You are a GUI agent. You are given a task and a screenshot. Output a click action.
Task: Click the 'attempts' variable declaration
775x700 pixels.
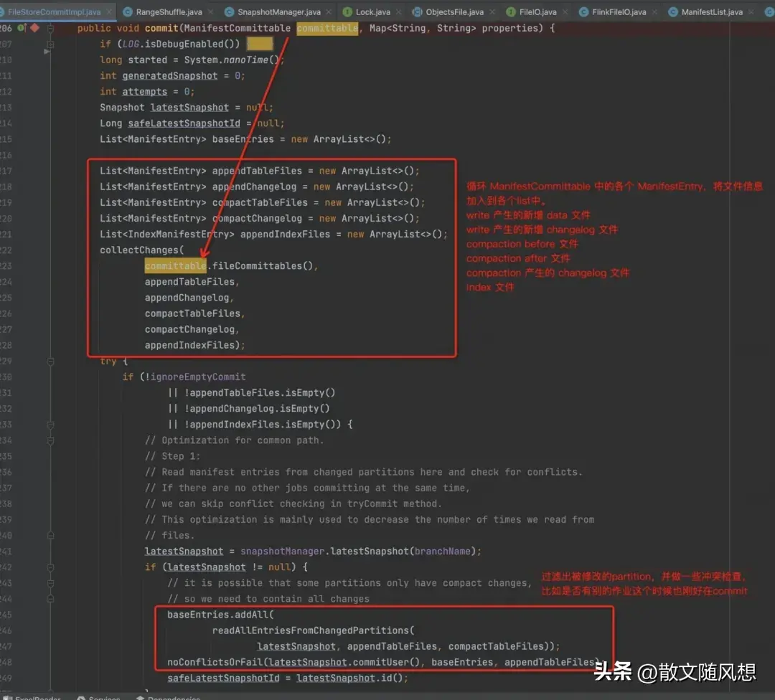(x=144, y=91)
